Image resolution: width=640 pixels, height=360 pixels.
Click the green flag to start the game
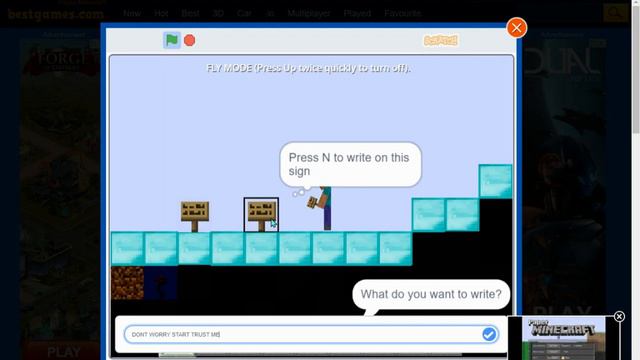[x=172, y=40]
